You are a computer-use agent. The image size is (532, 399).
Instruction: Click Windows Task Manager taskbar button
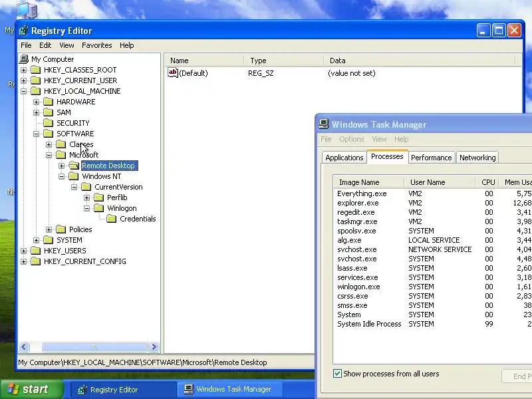click(229, 389)
